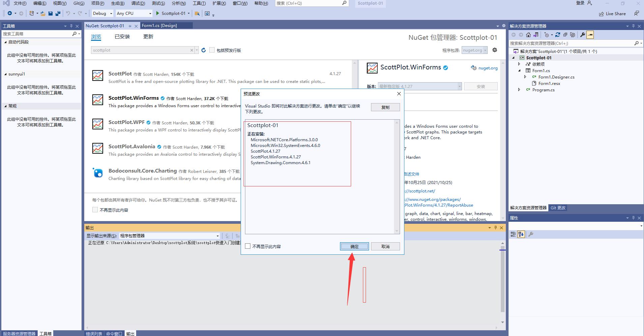
Task: Click Copy button in Preview Changes dialog
Action: pos(386,107)
